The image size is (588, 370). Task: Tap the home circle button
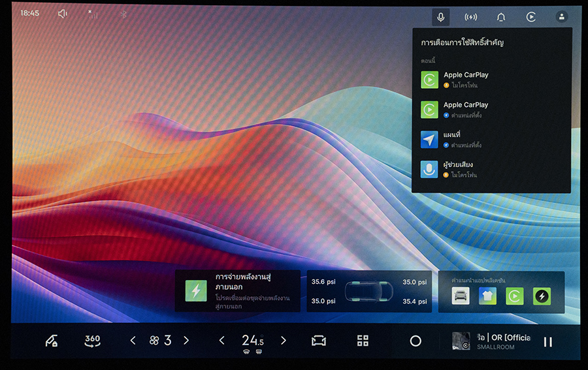coord(416,341)
